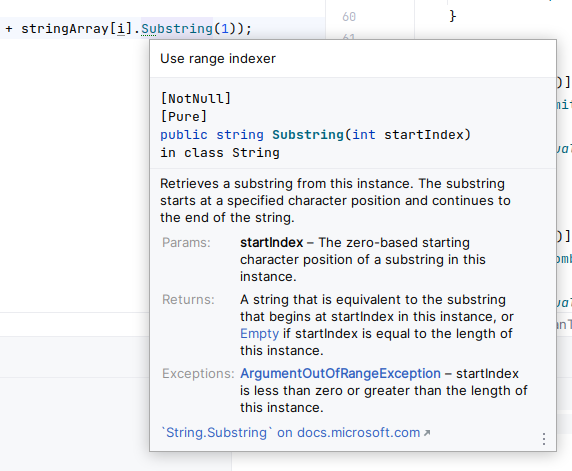
Task: Select the 'Use range indexer' suggestion
Action: (218, 59)
